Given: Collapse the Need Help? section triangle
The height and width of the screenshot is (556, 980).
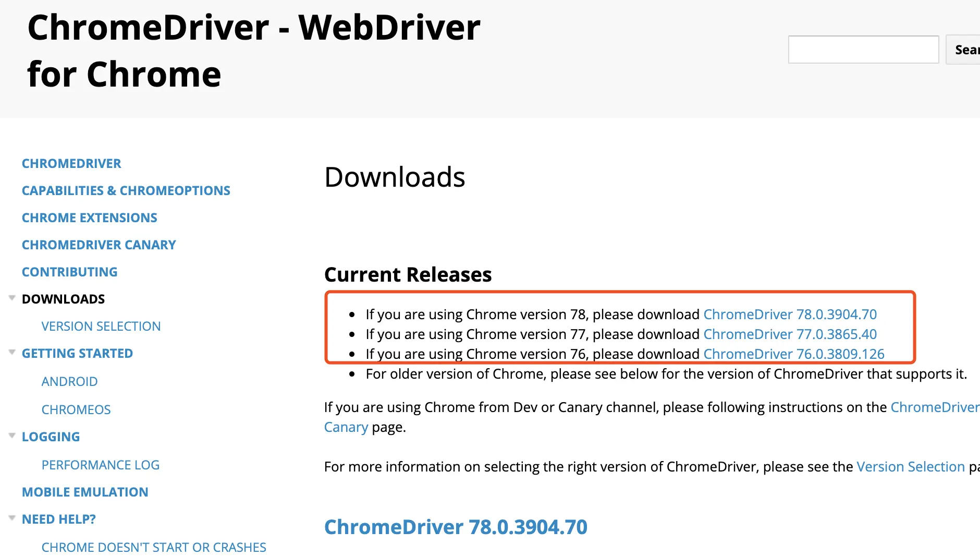Looking at the screenshot, I should pos(12,518).
